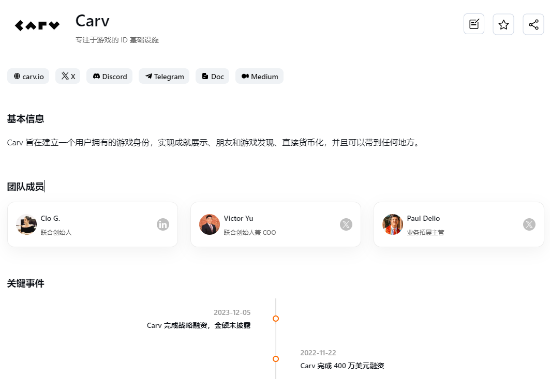Select the Victor Yu name text
Screen dimensions: 550x392
point(239,218)
